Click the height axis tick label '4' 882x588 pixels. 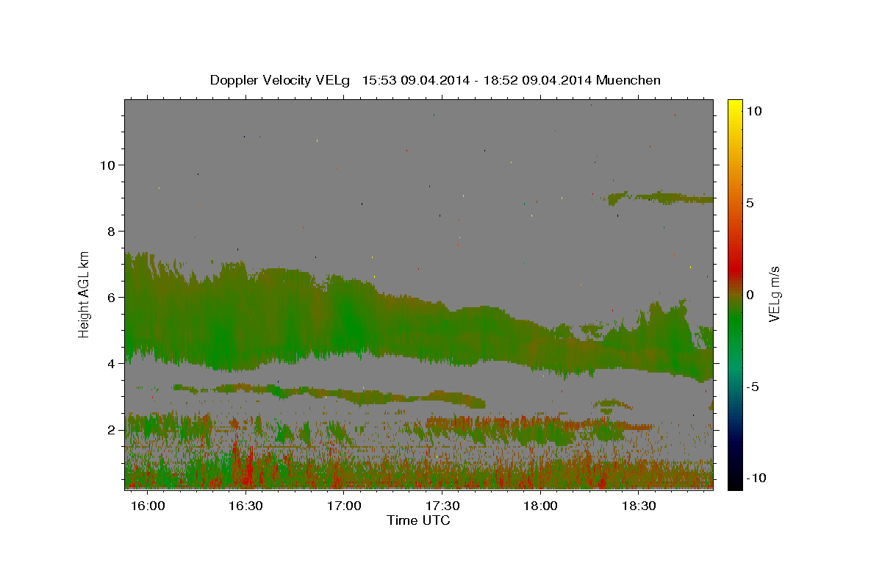click(111, 363)
